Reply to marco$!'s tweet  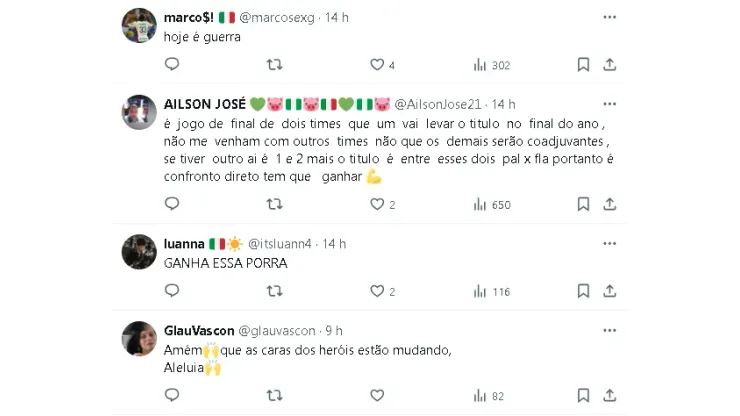(x=172, y=65)
